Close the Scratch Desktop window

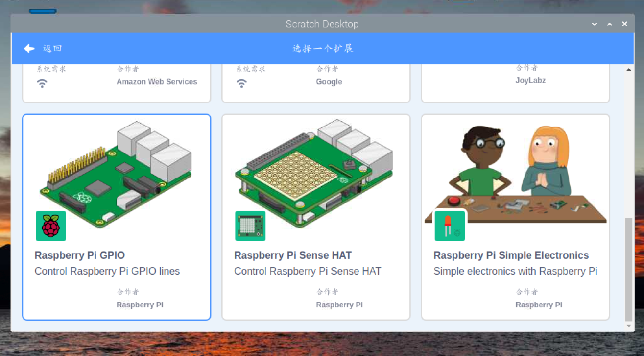click(625, 24)
